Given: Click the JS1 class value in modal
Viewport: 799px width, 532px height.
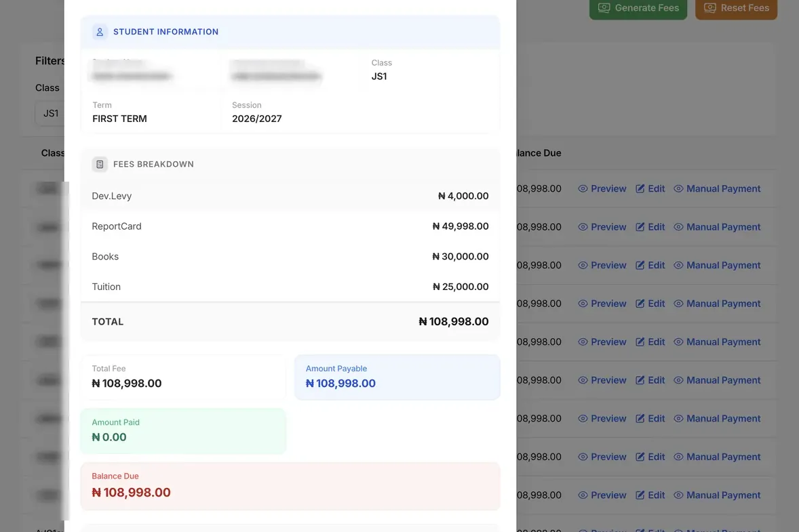Looking at the screenshot, I should 379,77.
